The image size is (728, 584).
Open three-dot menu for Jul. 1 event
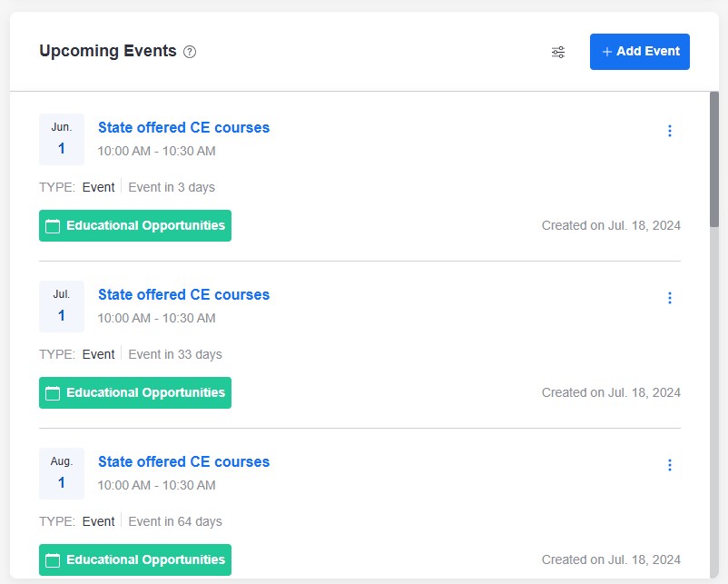670,298
